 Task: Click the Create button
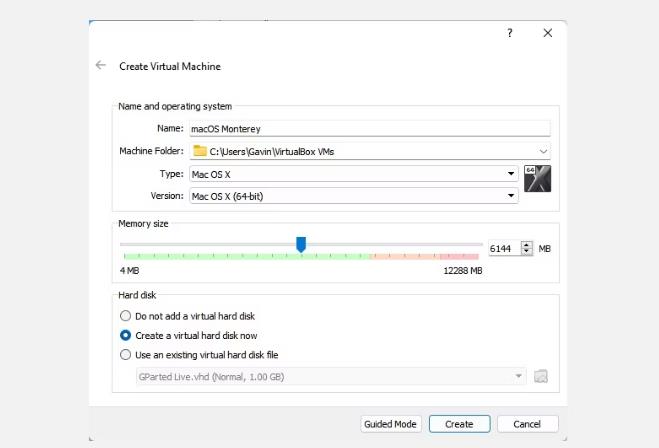coord(459,424)
